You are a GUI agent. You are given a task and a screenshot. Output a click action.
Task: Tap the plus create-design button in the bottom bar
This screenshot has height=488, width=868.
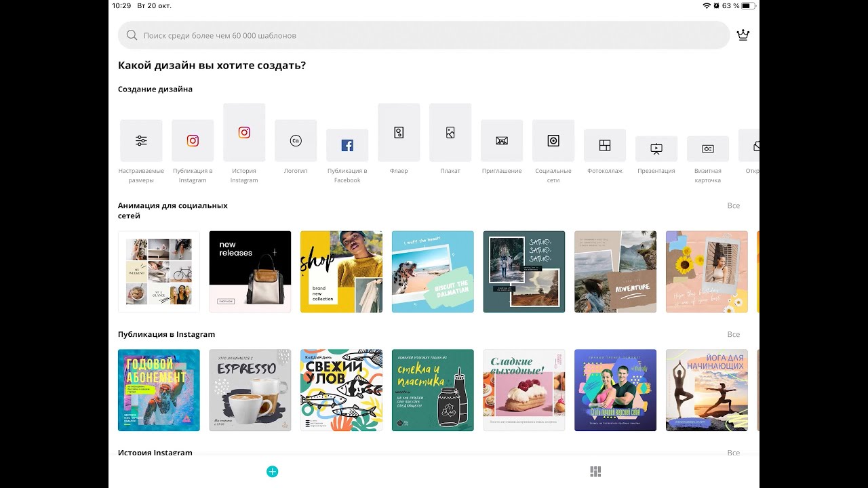[x=273, y=472]
